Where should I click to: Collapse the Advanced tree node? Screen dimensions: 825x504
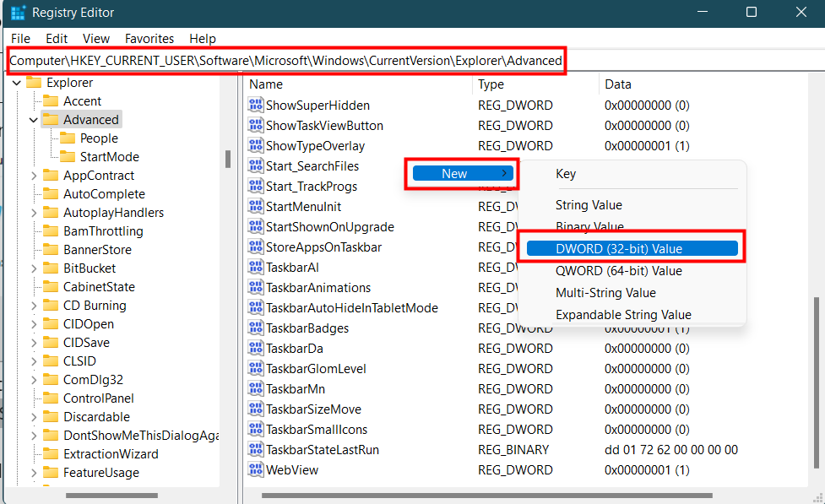click(x=34, y=120)
